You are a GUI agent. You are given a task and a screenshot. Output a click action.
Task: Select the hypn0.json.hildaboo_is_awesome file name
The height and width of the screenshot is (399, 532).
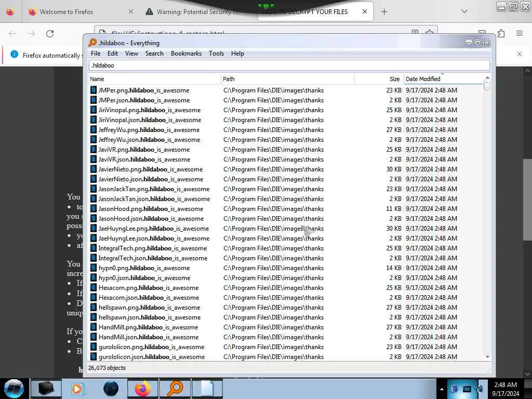click(x=144, y=278)
